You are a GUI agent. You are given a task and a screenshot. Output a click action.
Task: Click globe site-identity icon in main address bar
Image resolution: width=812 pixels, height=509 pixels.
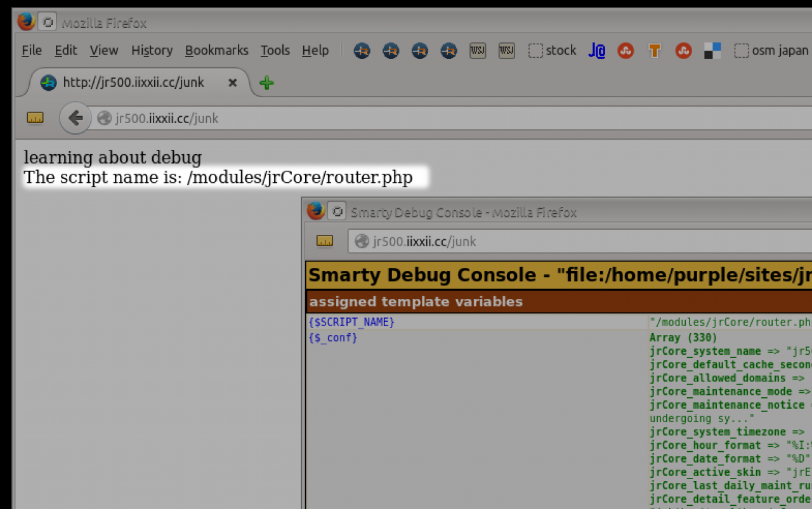(x=105, y=118)
